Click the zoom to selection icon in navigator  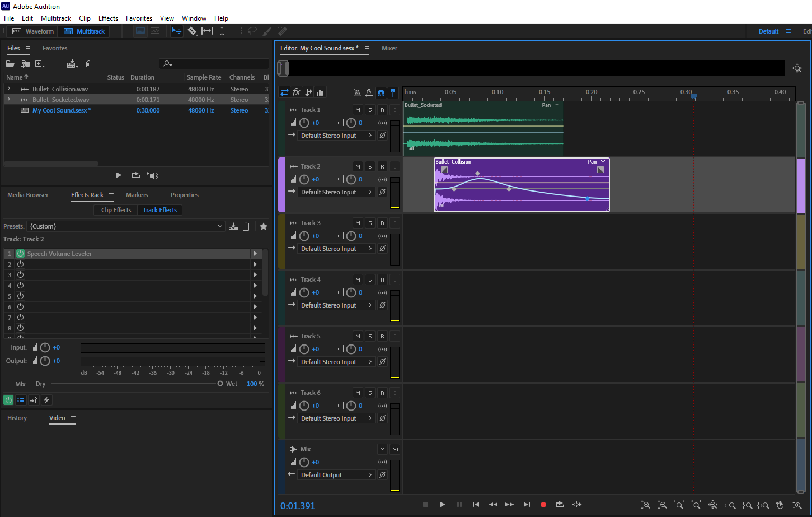tap(797, 68)
